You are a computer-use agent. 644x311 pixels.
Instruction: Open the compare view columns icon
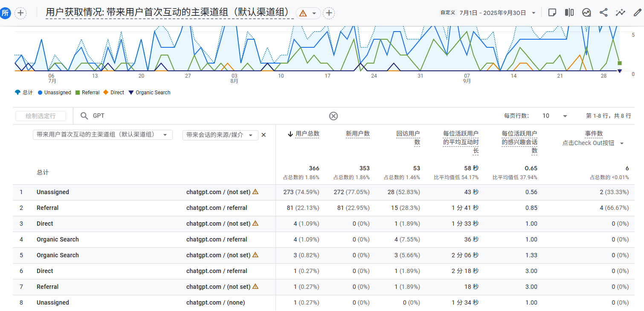click(569, 13)
